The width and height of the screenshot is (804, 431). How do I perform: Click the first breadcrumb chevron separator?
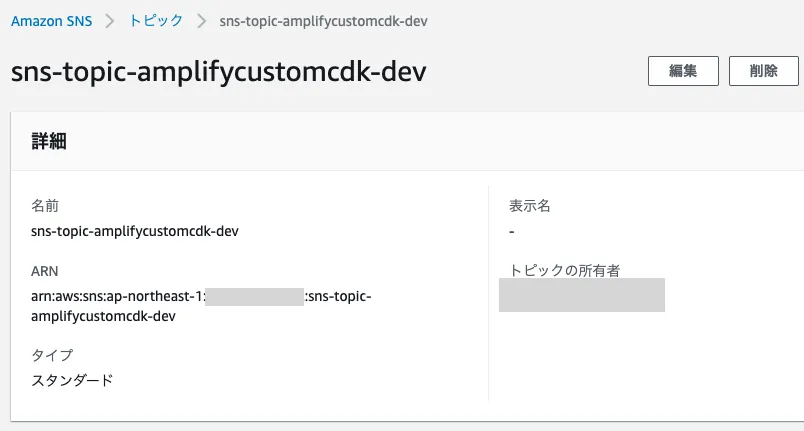pos(109,21)
